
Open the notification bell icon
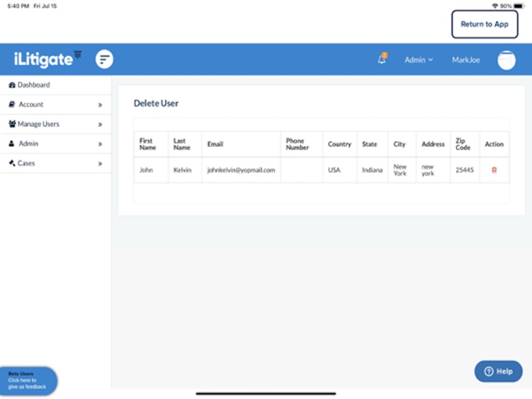click(382, 59)
